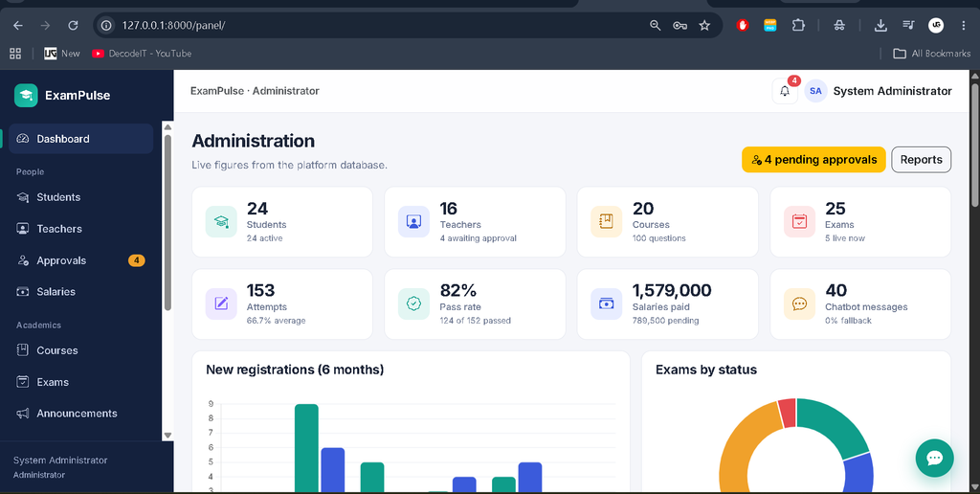Viewport: 980px width, 494px height.
Task: Click 'System Administrator' in the sidebar footer
Action: click(x=60, y=460)
